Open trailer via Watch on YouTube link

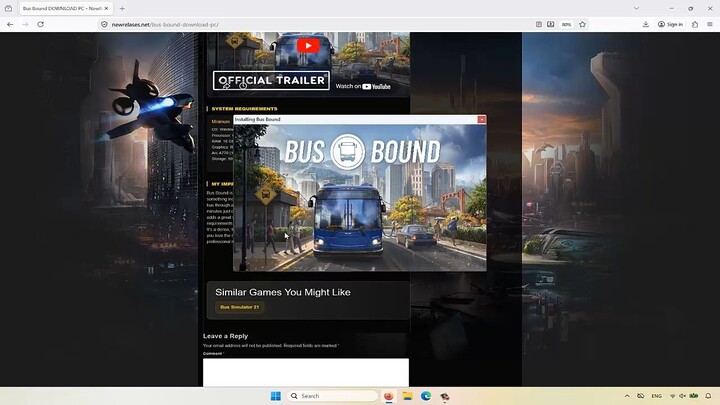(x=363, y=86)
